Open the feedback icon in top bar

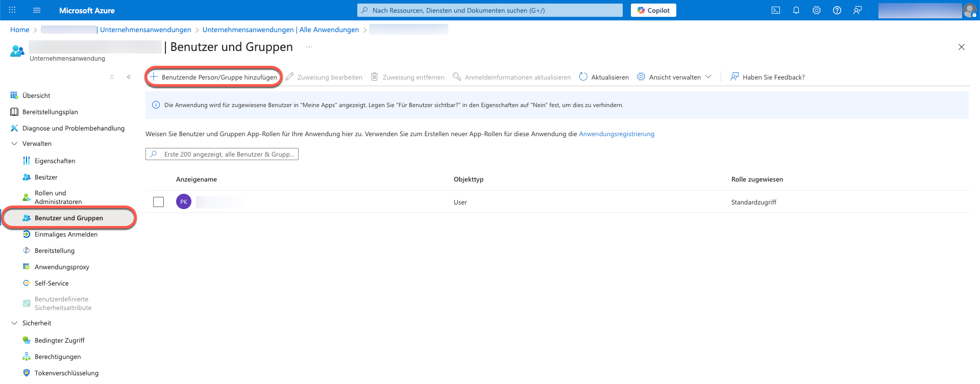pyautogui.click(x=857, y=10)
